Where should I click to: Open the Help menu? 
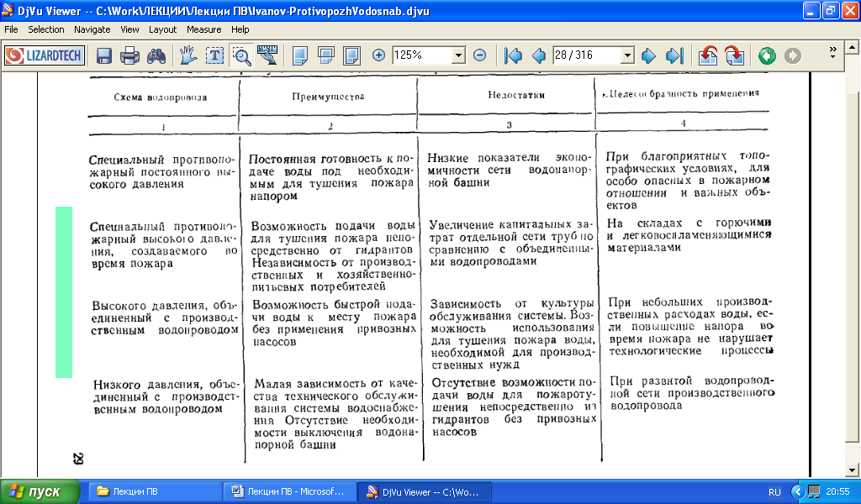click(240, 29)
